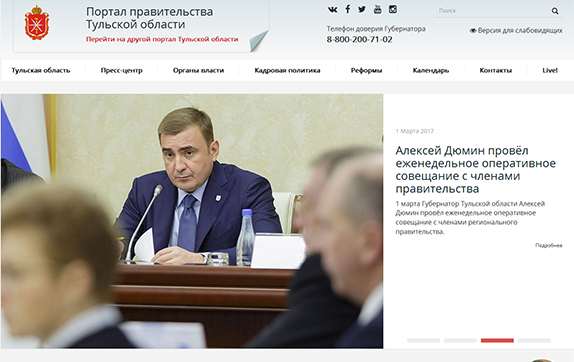This screenshot has height=362, width=574.
Task: Select the active red slider indicator
Action: 497,340
